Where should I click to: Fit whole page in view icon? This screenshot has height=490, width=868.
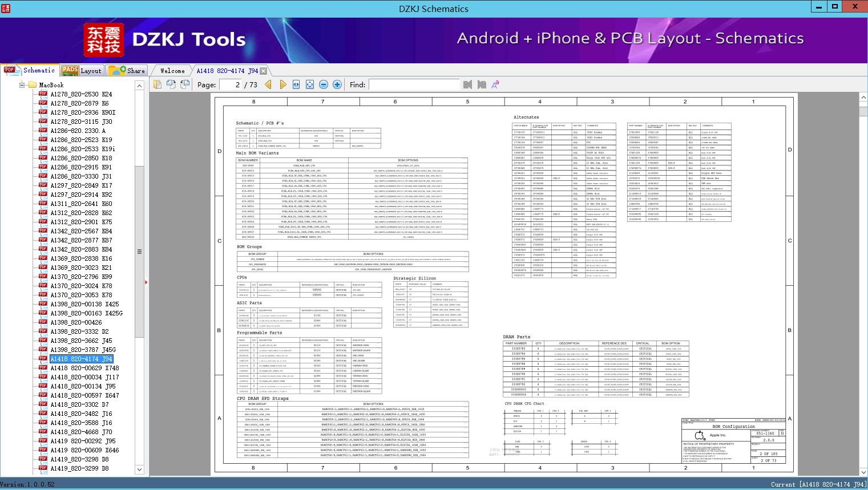click(x=310, y=84)
